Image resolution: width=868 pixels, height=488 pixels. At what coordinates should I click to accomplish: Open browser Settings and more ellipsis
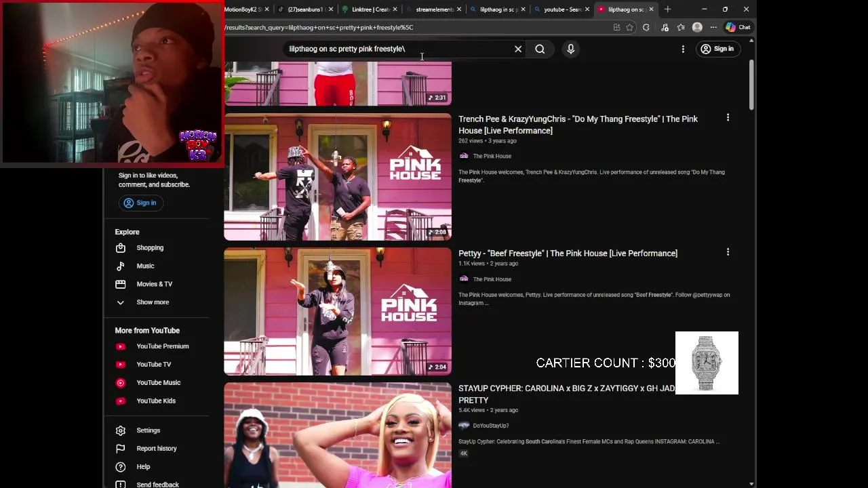click(713, 28)
